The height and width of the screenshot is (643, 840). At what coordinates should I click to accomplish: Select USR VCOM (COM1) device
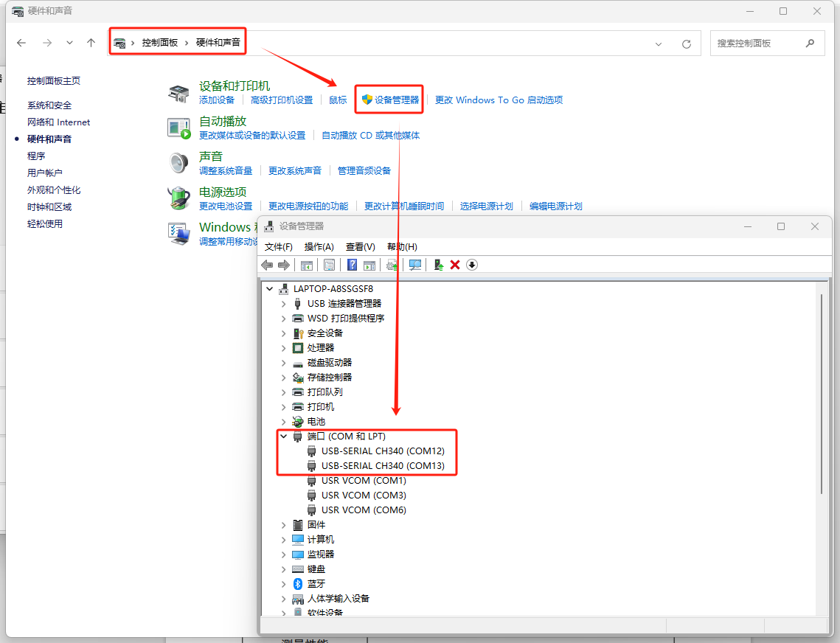tap(364, 481)
